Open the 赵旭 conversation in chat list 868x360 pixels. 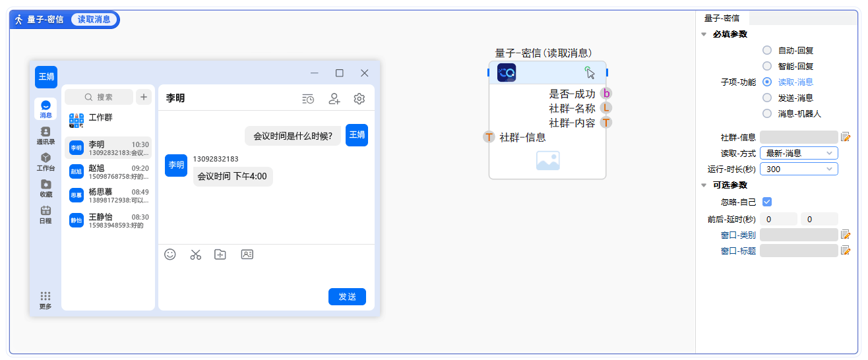(109, 172)
